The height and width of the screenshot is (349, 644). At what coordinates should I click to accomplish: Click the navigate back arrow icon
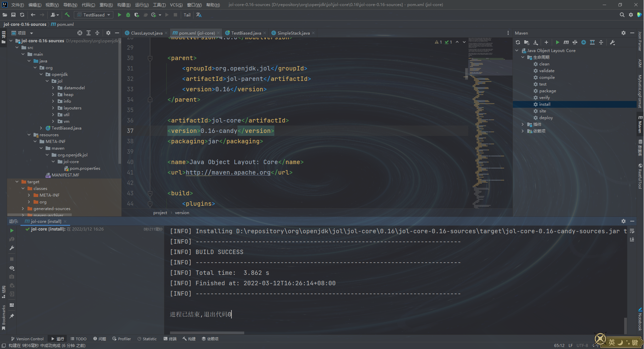point(33,15)
